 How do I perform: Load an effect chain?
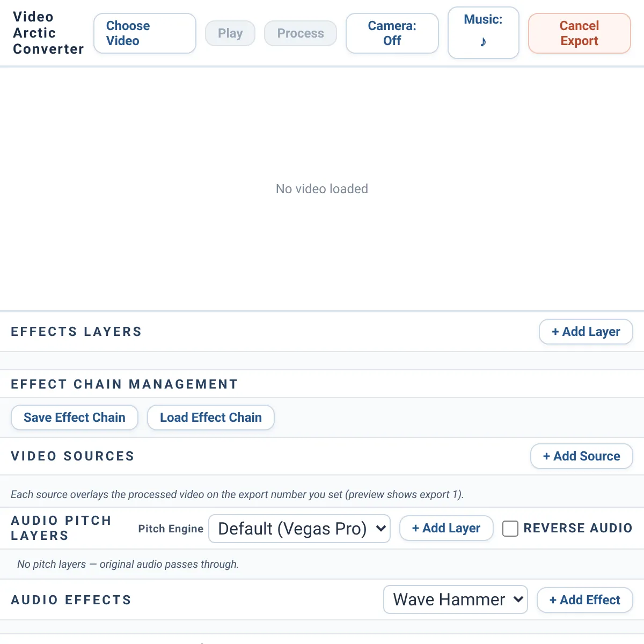(x=211, y=418)
